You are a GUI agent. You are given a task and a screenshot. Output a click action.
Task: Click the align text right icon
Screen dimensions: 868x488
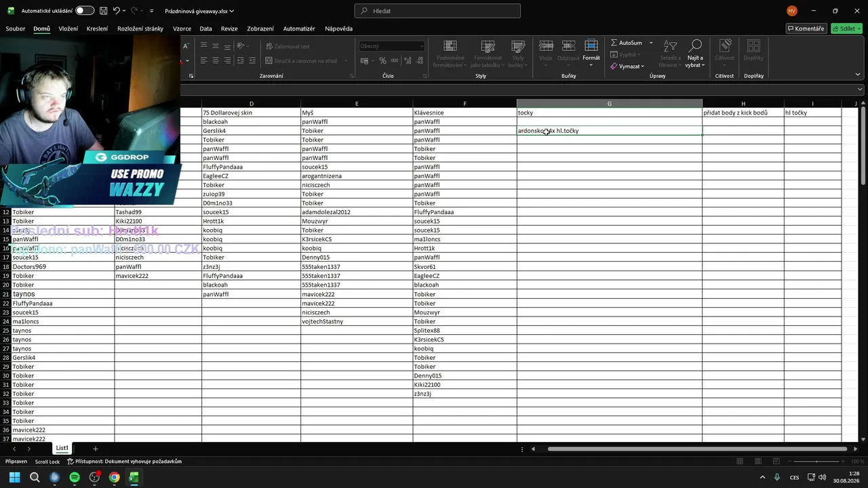[x=228, y=60]
